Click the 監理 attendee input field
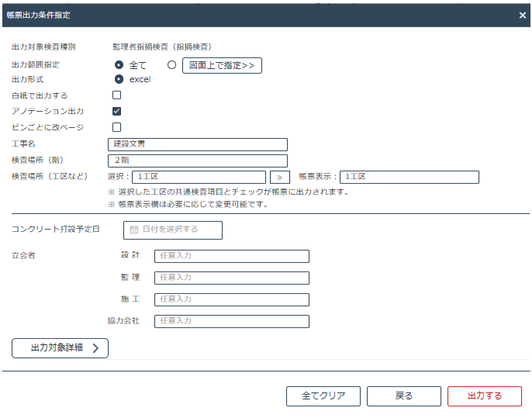Screen dimensions: 532x418 [x=231, y=278]
